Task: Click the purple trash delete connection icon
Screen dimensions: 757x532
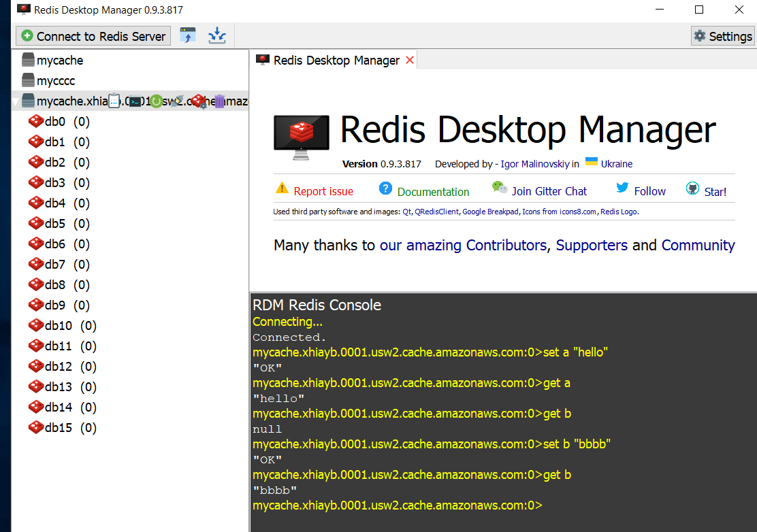Action: (220, 101)
